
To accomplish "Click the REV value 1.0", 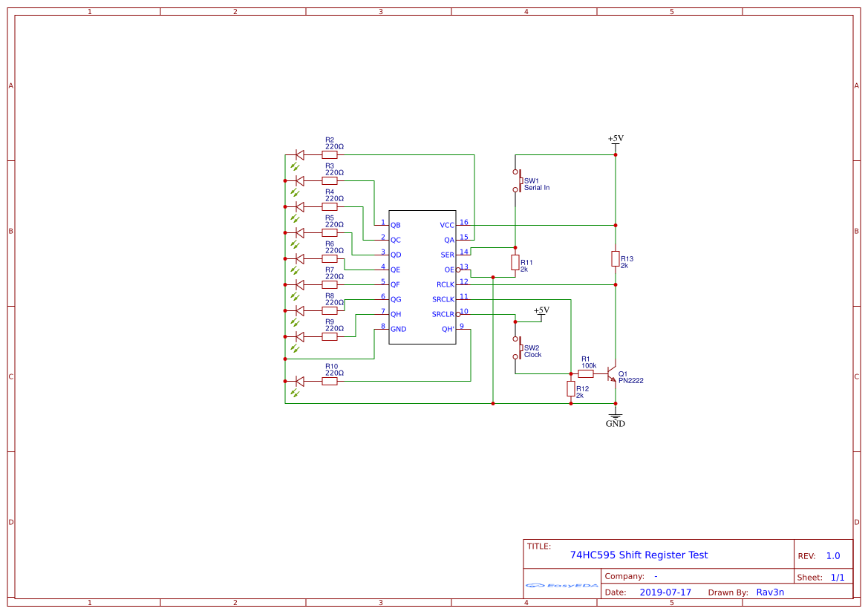I will [x=832, y=556].
